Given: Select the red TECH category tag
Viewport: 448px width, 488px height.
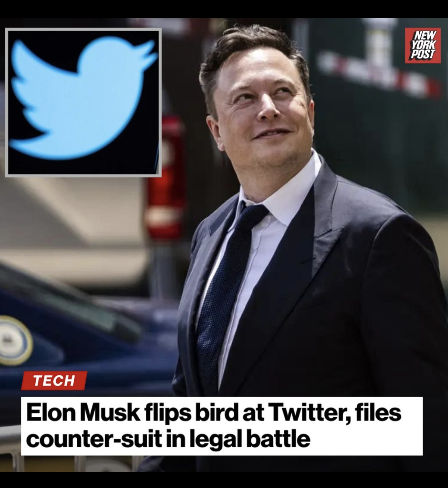Looking at the screenshot, I should 54,380.
